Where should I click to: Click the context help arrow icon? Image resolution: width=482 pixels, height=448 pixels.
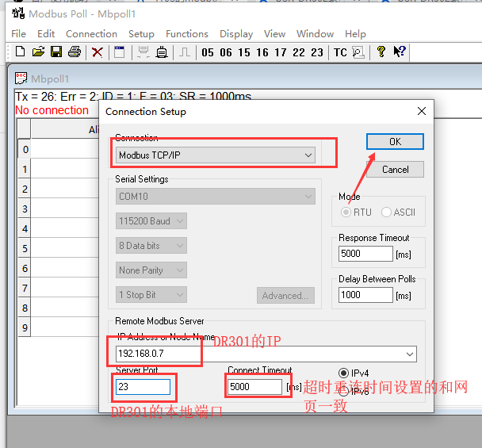[400, 52]
